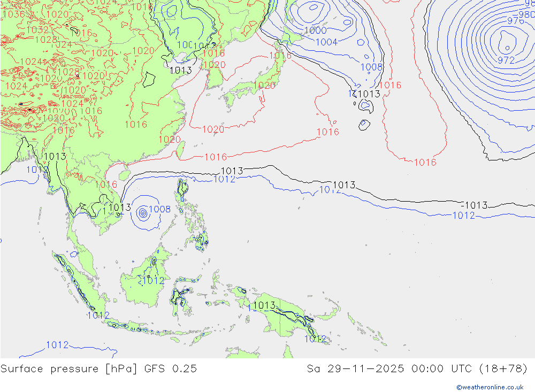Click the 1016 label south of Taiwan

(x=215, y=157)
